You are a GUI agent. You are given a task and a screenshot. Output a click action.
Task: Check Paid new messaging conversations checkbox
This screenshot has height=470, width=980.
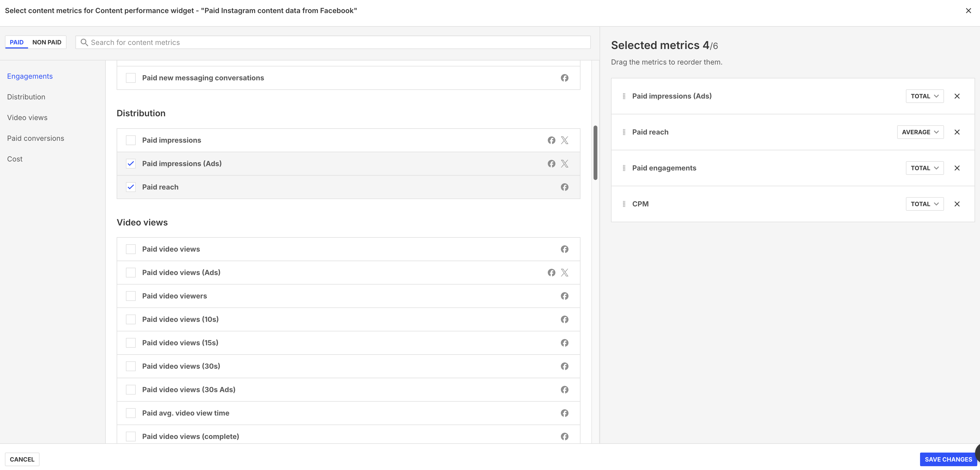(131, 78)
